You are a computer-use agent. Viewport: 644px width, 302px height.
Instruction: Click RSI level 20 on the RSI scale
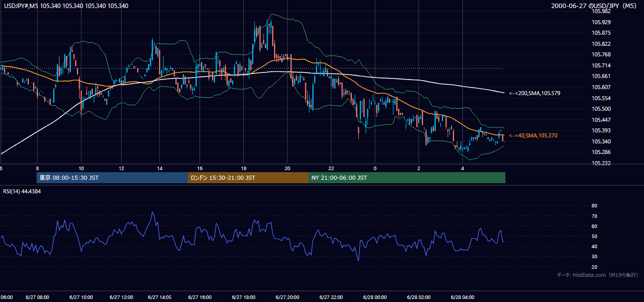[594, 267]
